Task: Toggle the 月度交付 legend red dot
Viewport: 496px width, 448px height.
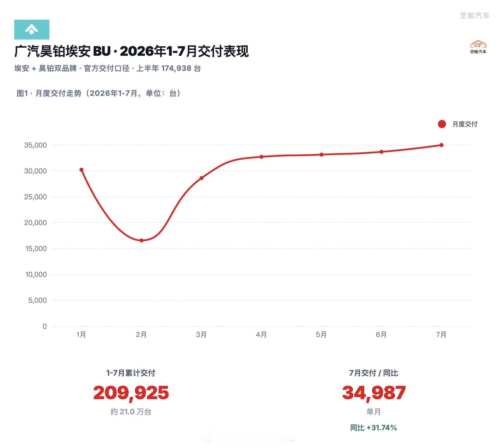Action: (442, 124)
